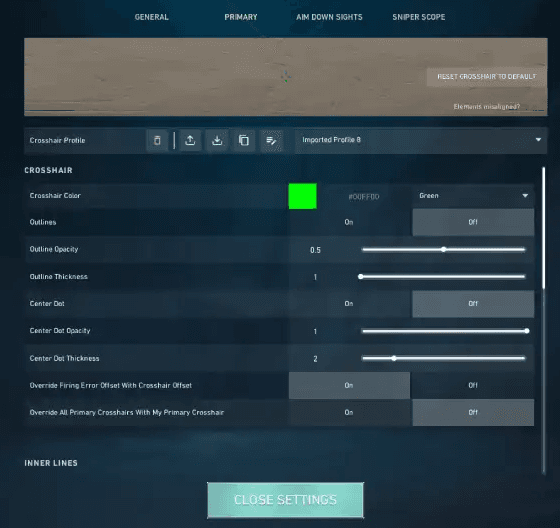Expand the Green color preset dropdown
560x528 pixels.
click(x=473, y=196)
